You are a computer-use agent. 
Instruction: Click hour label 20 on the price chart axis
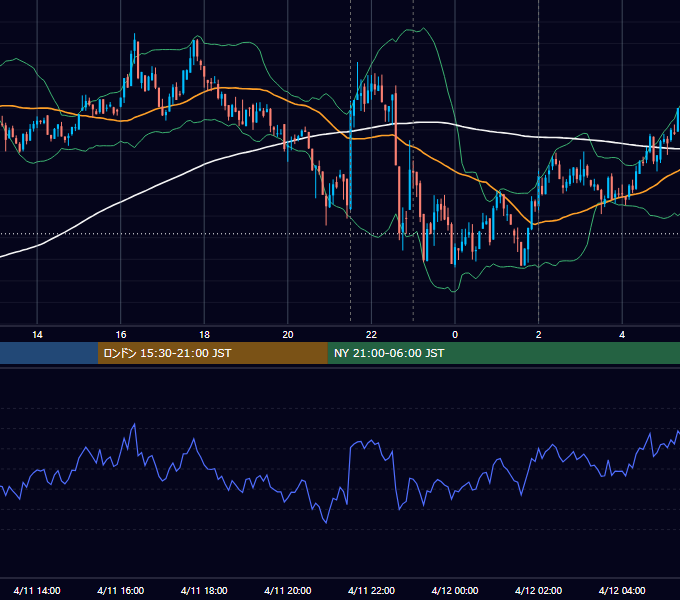[288, 335]
